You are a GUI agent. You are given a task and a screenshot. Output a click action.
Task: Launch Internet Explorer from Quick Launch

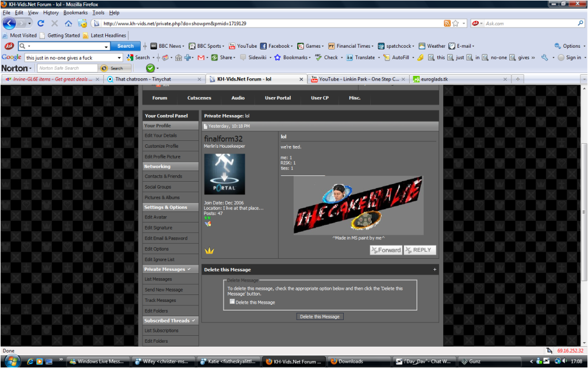tap(30, 362)
